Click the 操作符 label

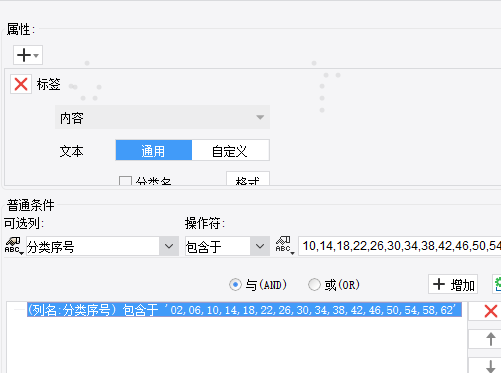coord(205,223)
